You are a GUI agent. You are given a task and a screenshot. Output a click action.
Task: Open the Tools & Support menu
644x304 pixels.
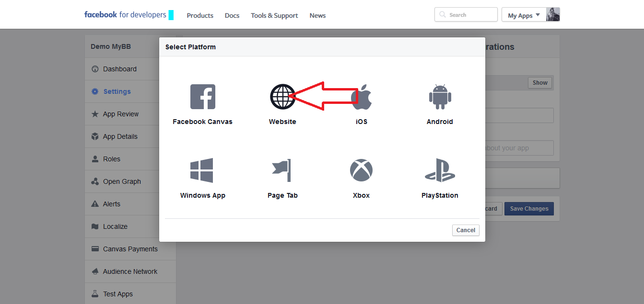pos(274,15)
